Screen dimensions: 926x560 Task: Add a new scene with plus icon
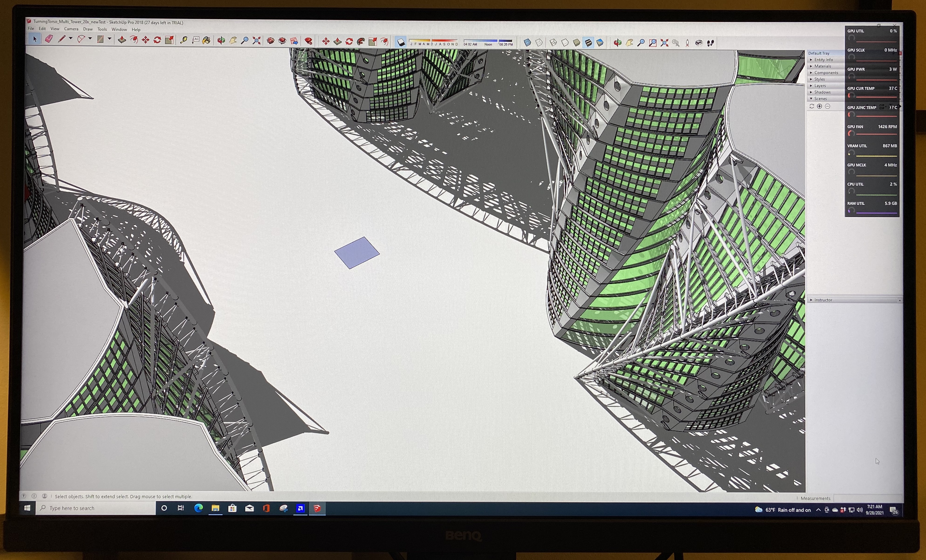pyautogui.click(x=819, y=106)
